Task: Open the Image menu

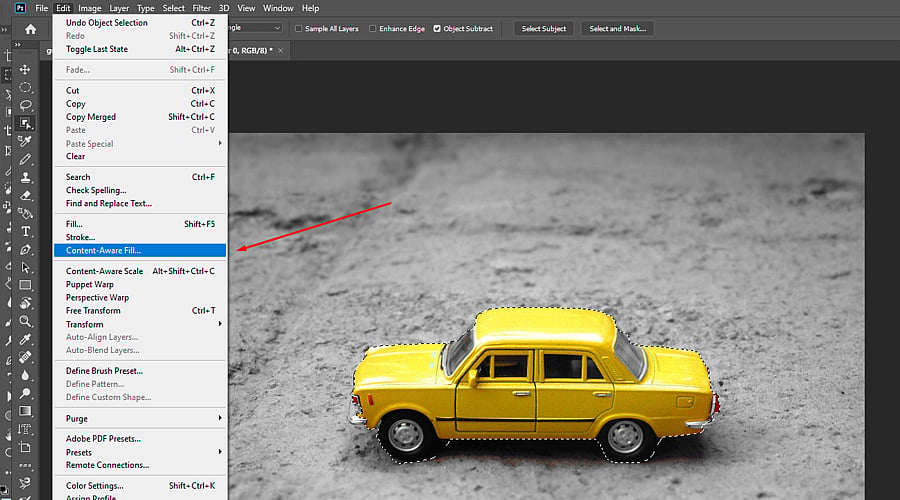Action: pos(90,8)
